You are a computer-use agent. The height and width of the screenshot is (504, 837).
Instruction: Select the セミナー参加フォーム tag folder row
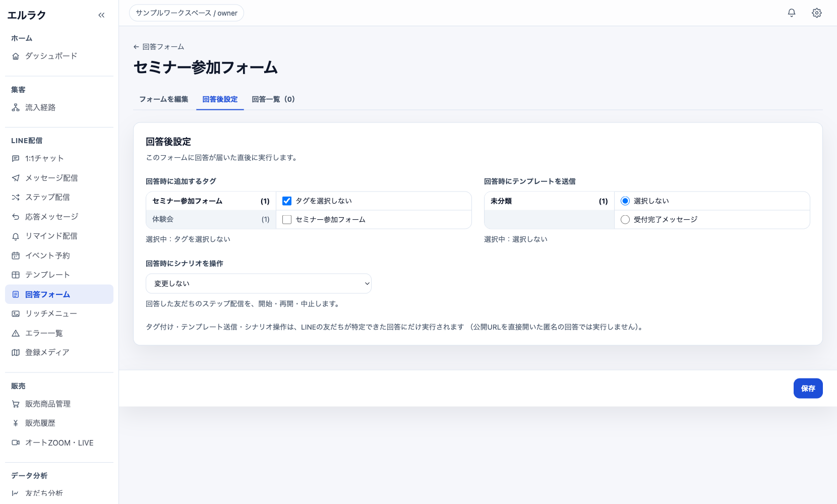(211, 201)
